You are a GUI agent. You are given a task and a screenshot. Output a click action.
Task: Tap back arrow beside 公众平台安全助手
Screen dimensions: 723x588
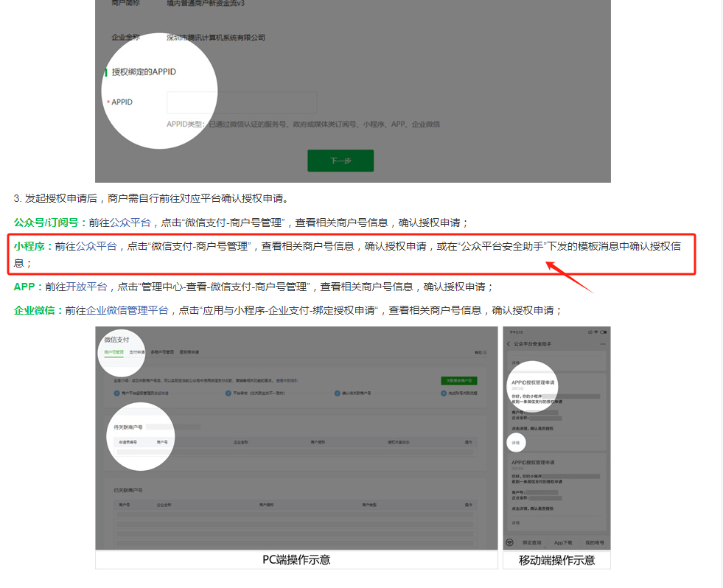pos(509,344)
